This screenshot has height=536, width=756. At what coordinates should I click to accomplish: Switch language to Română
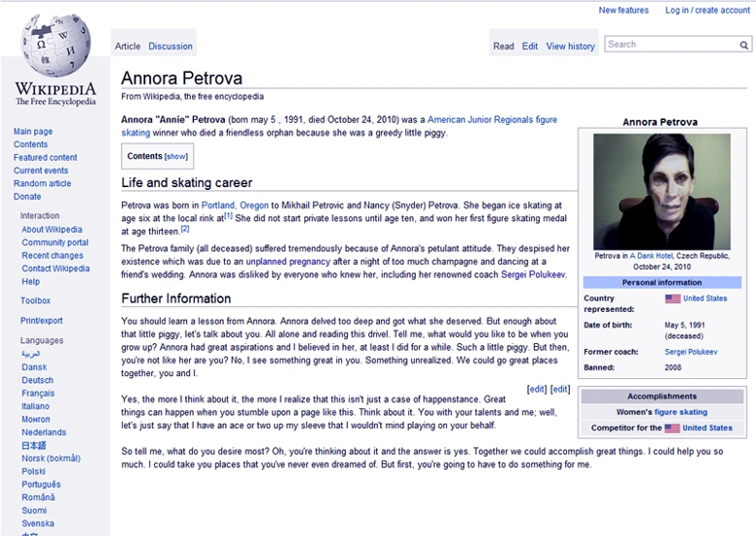pyautogui.click(x=38, y=497)
